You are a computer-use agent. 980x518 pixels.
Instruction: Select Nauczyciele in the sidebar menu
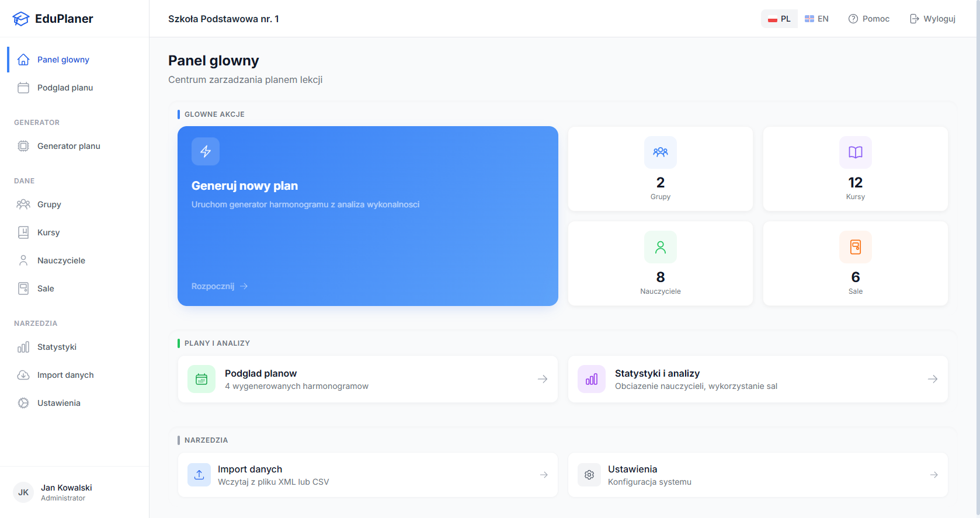pos(75,260)
